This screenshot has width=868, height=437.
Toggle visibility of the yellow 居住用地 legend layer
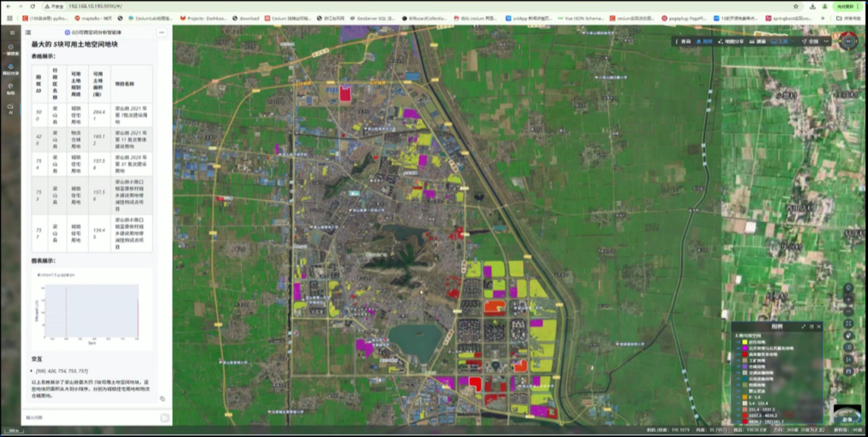(x=738, y=342)
